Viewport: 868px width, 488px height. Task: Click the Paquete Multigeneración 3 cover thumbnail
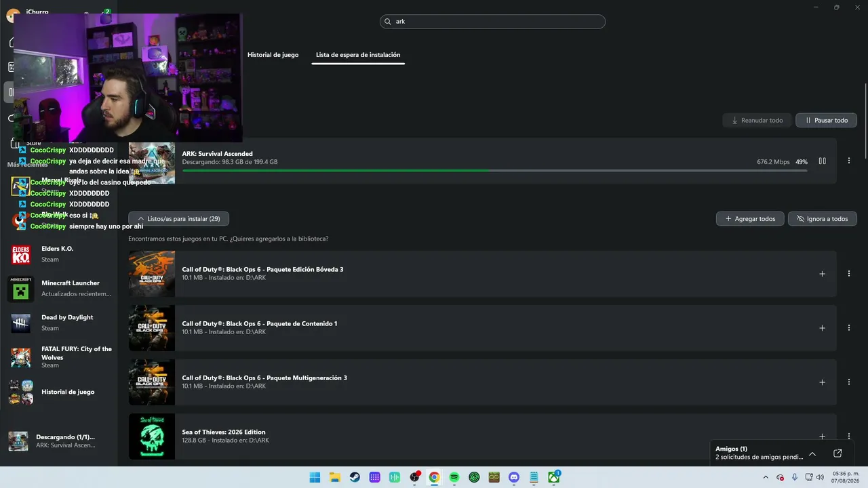(x=152, y=382)
